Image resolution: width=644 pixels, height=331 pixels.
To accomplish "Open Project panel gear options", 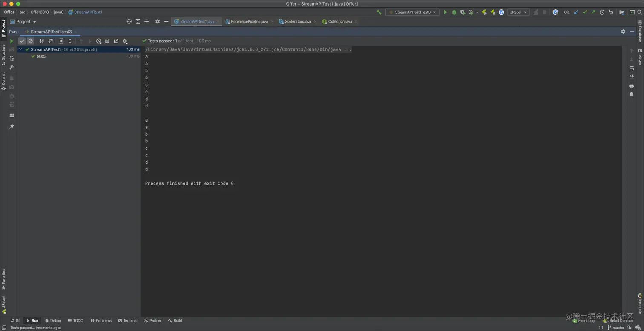I will (158, 21).
